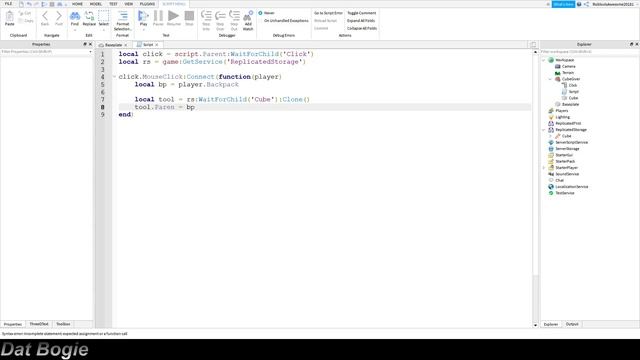The image size is (640, 360).
Task: Open the Properties filter dropdown arrow
Action: [90, 52]
